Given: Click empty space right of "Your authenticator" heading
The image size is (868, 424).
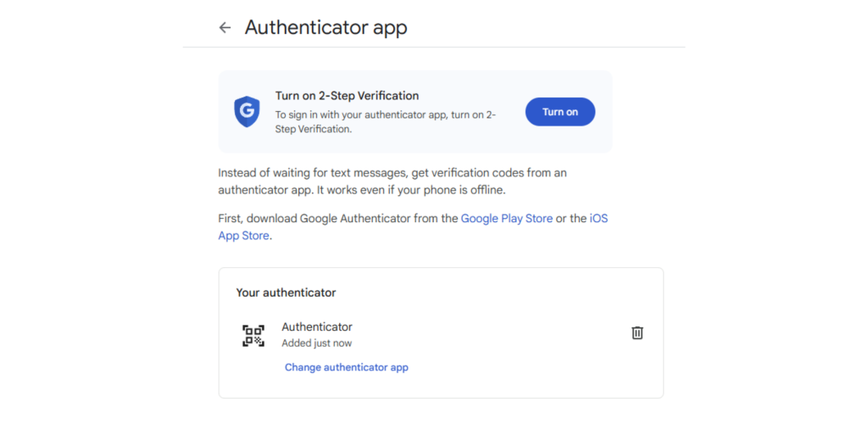Looking at the screenshot, I should coord(492,293).
